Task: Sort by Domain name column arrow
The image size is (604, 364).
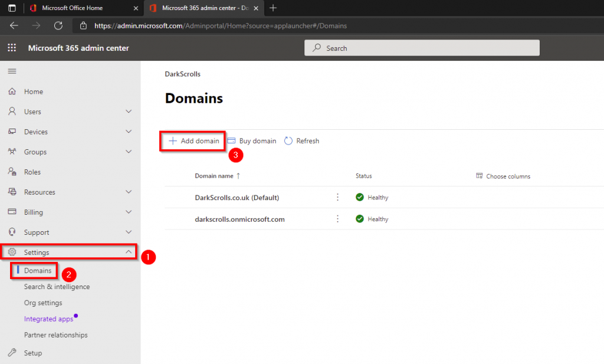Action: pos(238,176)
